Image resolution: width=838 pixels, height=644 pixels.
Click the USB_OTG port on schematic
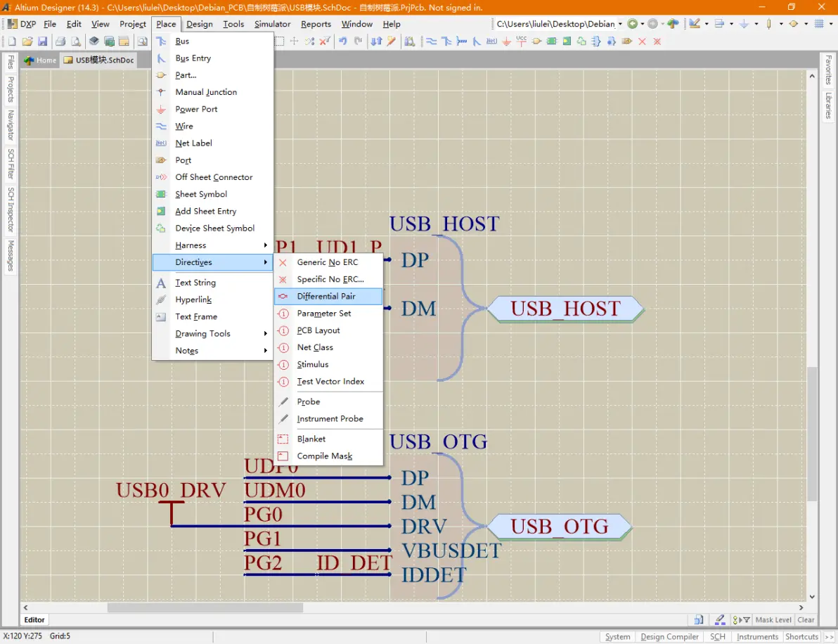click(559, 527)
